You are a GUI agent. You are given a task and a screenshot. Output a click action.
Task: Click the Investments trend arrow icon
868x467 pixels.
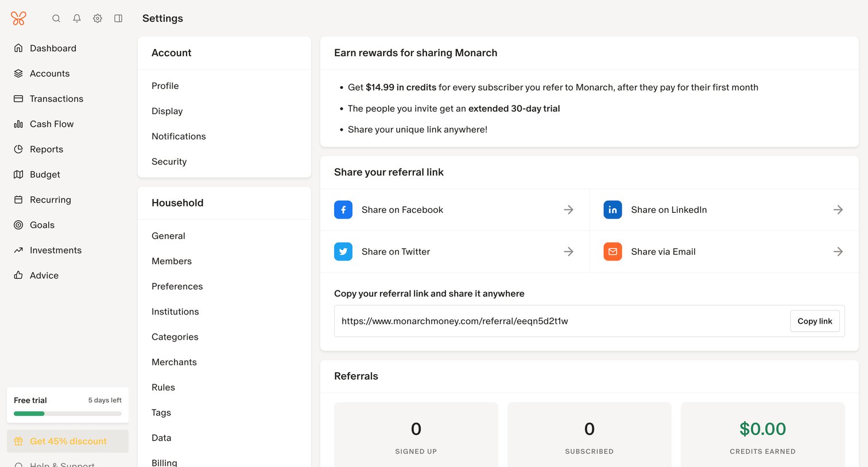(18, 250)
